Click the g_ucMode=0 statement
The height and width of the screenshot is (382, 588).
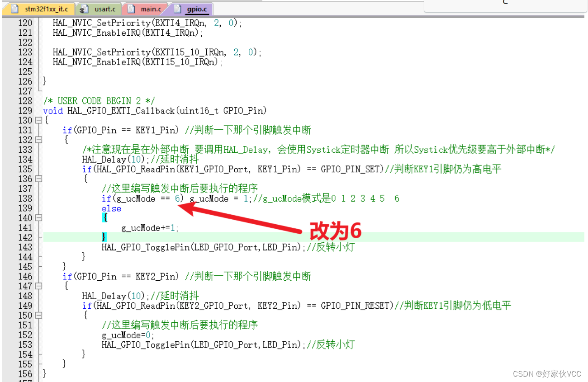(x=128, y=335)
